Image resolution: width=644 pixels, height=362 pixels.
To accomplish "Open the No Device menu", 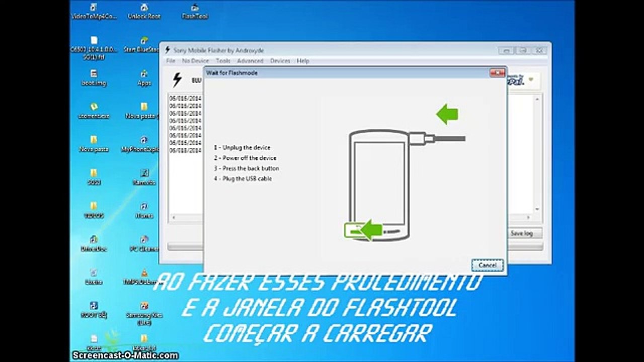I will [x=195, y=61].
